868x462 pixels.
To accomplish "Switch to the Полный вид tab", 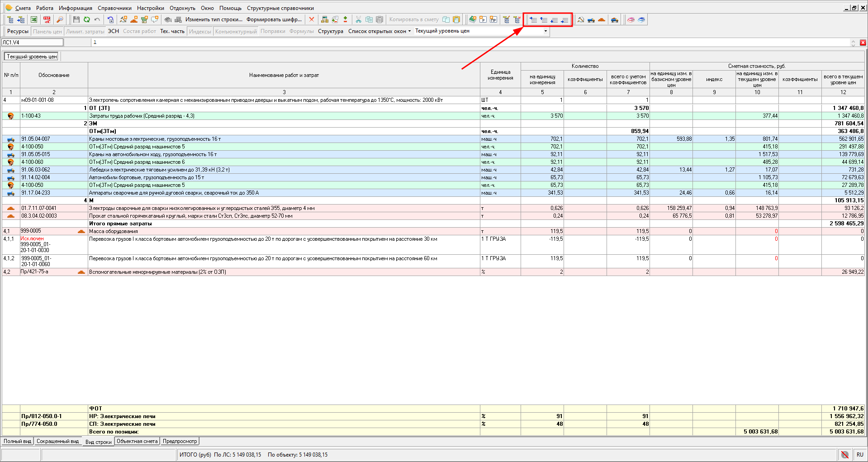I will click(18, 441).
